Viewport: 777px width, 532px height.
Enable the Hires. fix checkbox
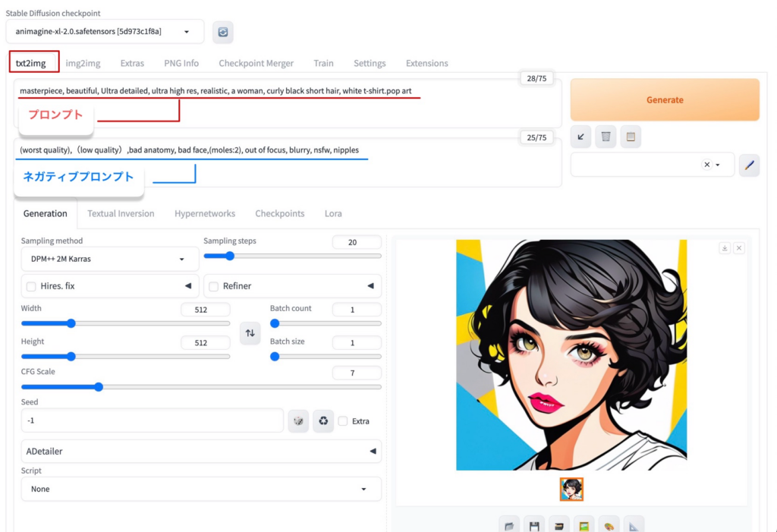(31, 286)
